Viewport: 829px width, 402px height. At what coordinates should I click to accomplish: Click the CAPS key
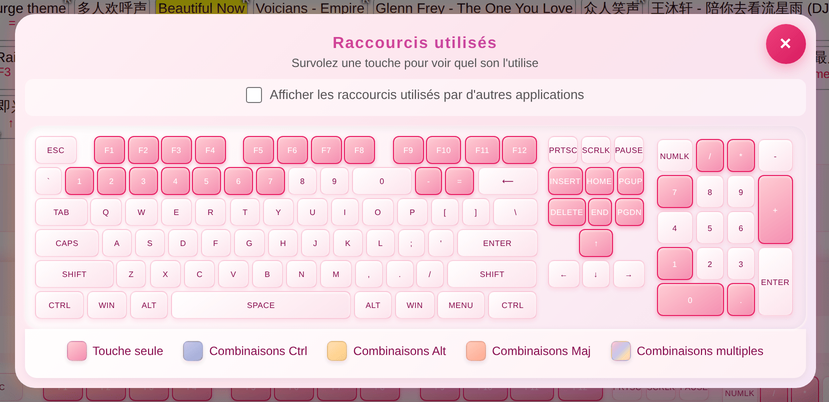(67, 243)
